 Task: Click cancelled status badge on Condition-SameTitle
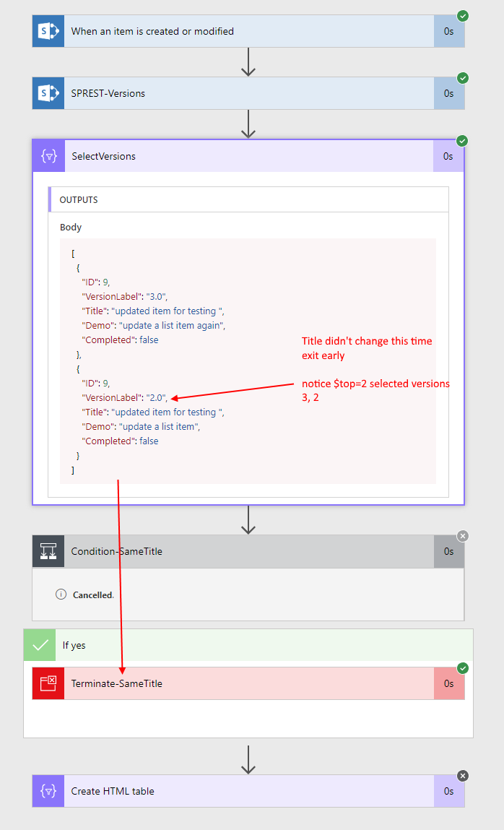pyautogui.click(x=463, y=536)
